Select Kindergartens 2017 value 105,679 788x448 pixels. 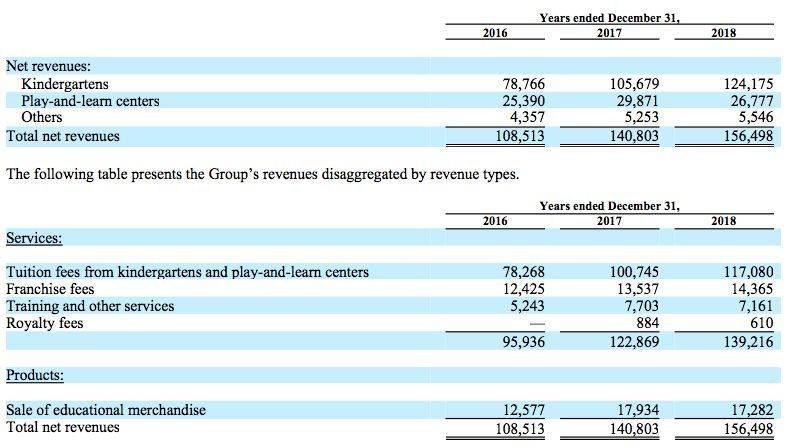click(634, 83)
